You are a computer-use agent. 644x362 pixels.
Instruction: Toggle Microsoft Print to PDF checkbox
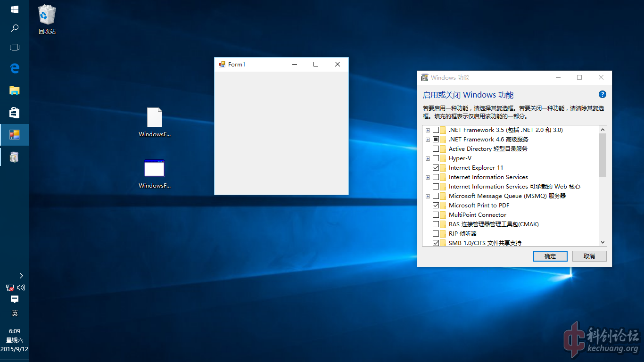click(x=436, y=206)
